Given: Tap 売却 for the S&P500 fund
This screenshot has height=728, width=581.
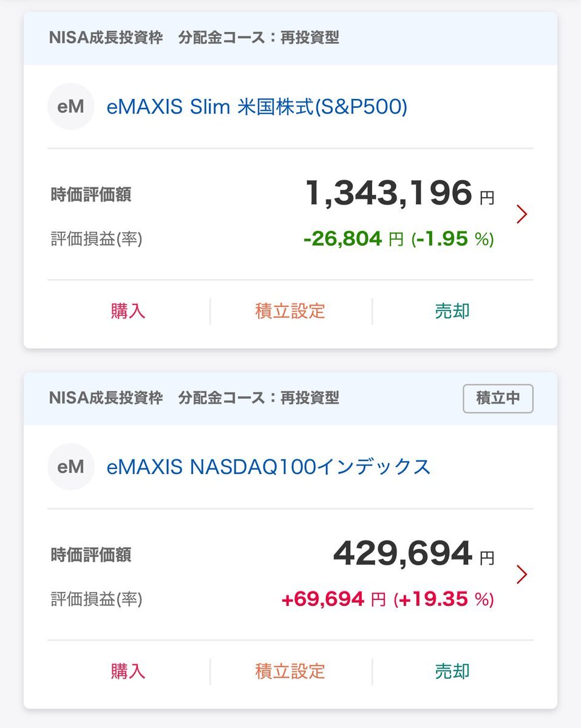Looking at the screenshot, I should (452, 311).
